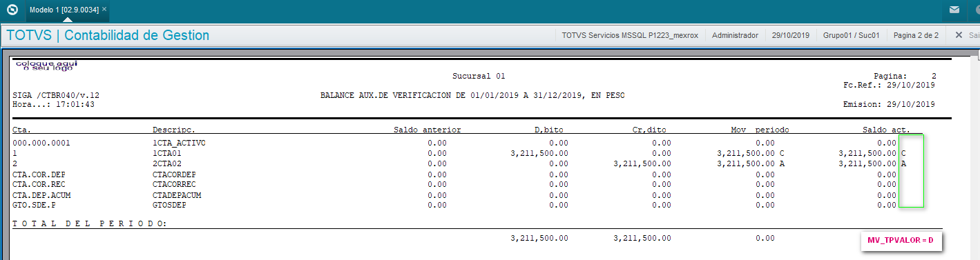The height and width of the screenshot is (260, 980).
Task: Click the TOTVS | Contabilidad de Gestion title
Action: [x=108, y=35]
